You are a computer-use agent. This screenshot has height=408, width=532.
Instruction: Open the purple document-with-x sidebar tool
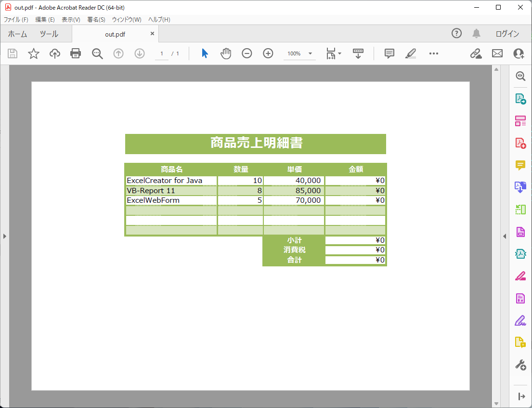[520, 298]
